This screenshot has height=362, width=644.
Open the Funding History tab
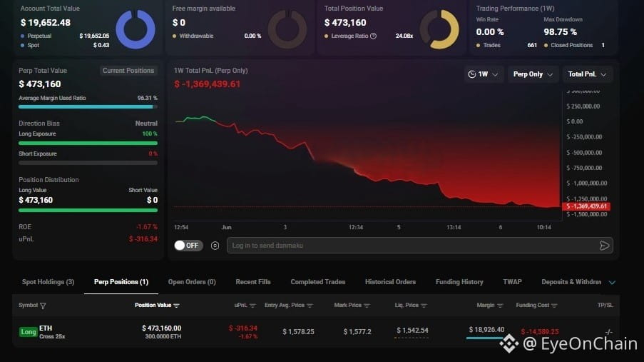(x=459, y=282)
